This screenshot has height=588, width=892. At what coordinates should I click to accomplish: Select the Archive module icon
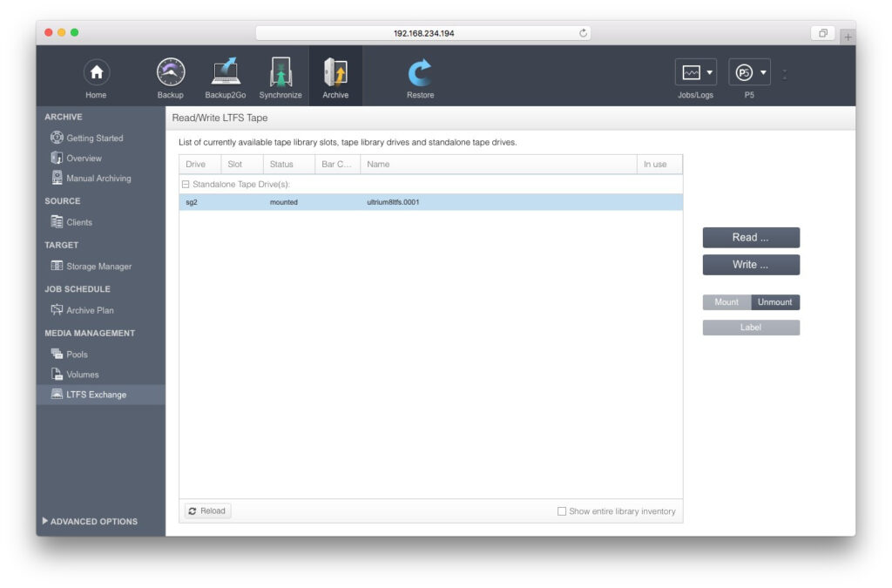tap(335, 73)
